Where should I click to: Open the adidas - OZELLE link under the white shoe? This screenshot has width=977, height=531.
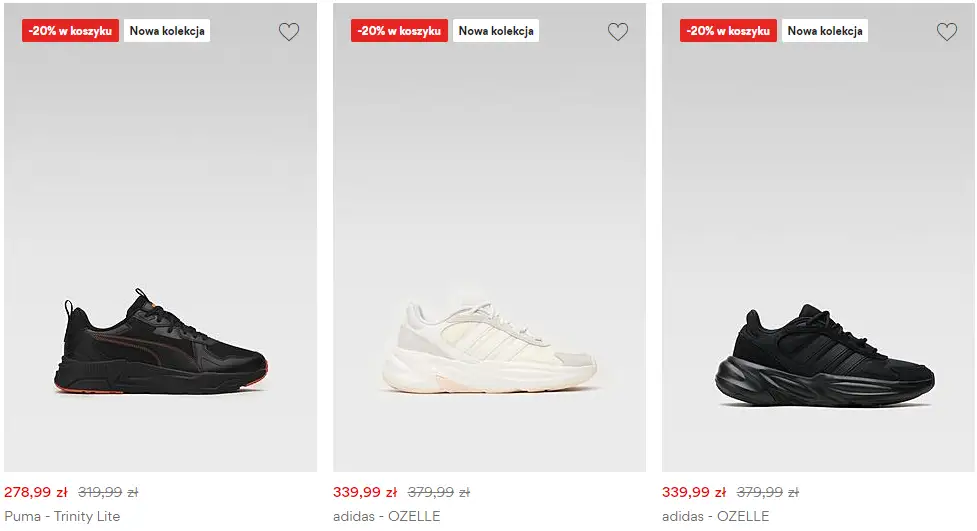(x=386, y=516)
